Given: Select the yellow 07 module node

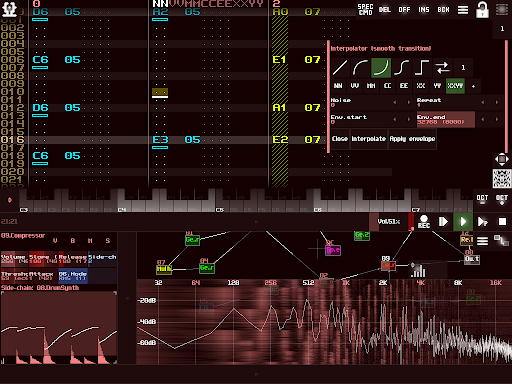Looking at the screenshot, I should pyautogui.click(x=164, y=269).
